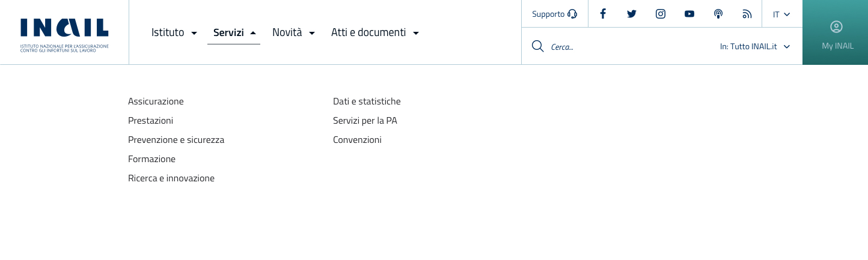Expand the IT language dropdown
The height and width of the screenshot is (260, 868).
coord(781,14)
